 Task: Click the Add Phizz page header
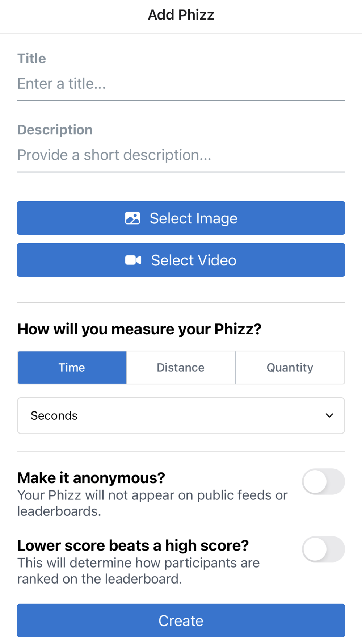(181, 15)
